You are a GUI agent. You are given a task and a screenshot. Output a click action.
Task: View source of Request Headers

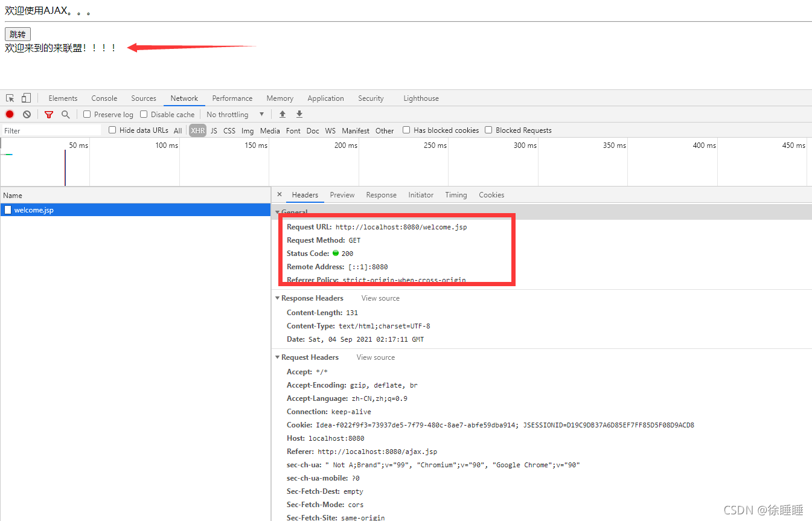[376, 357]
